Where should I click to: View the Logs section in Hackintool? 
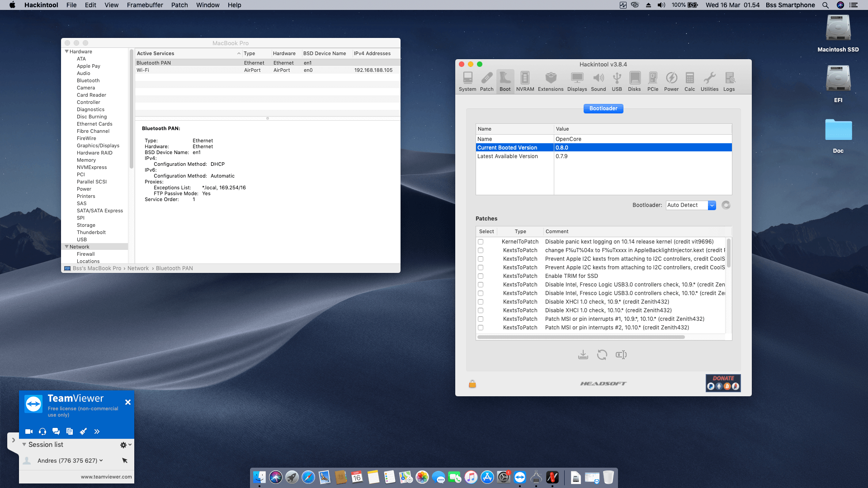coord(729,82)
